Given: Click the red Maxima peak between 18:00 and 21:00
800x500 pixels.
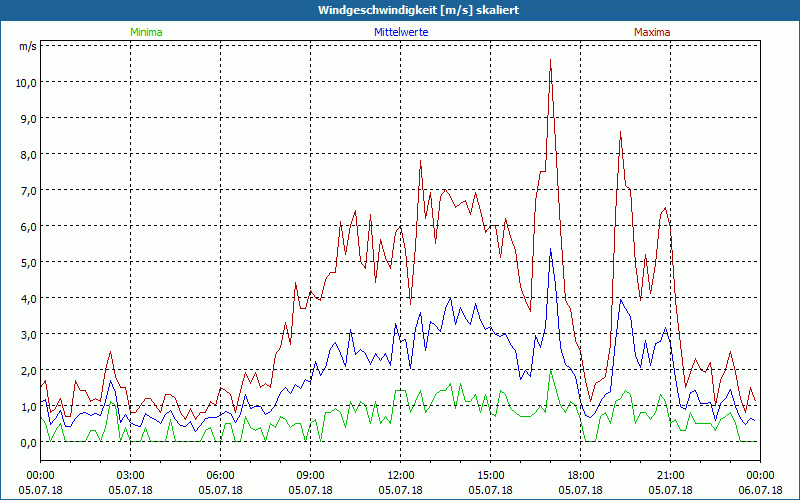Looking at the screenshot, I should [x=620, y=133].
